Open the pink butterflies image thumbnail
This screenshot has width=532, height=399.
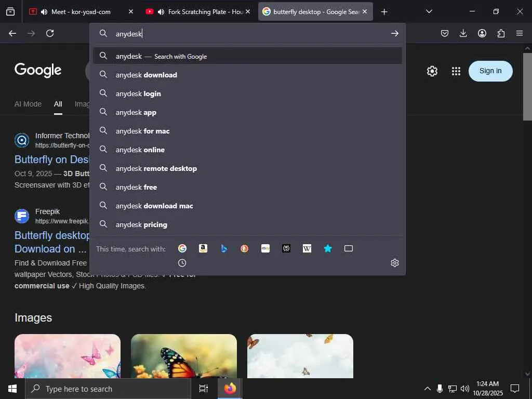[x=68, y=356]
